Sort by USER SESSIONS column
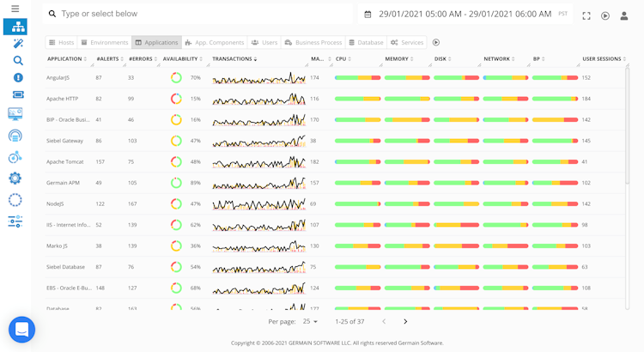644x352 pixels. (605, 59)
